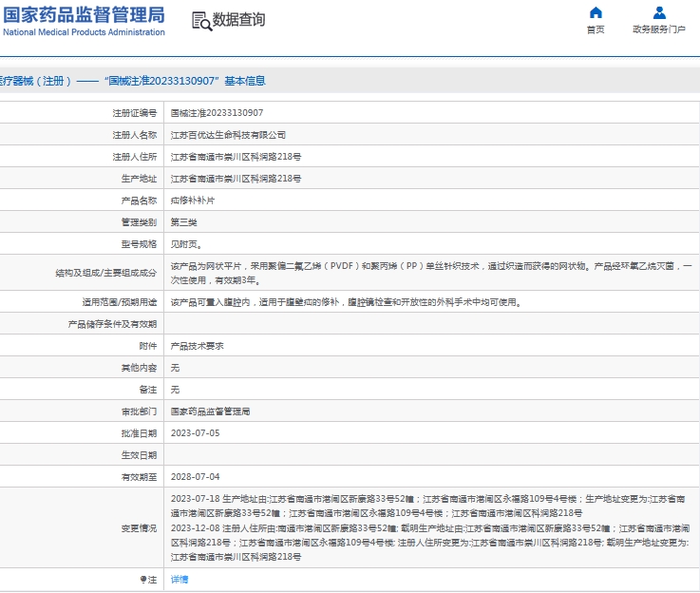Click the 结构及组成/主要组成成分 label

(106, 273)
